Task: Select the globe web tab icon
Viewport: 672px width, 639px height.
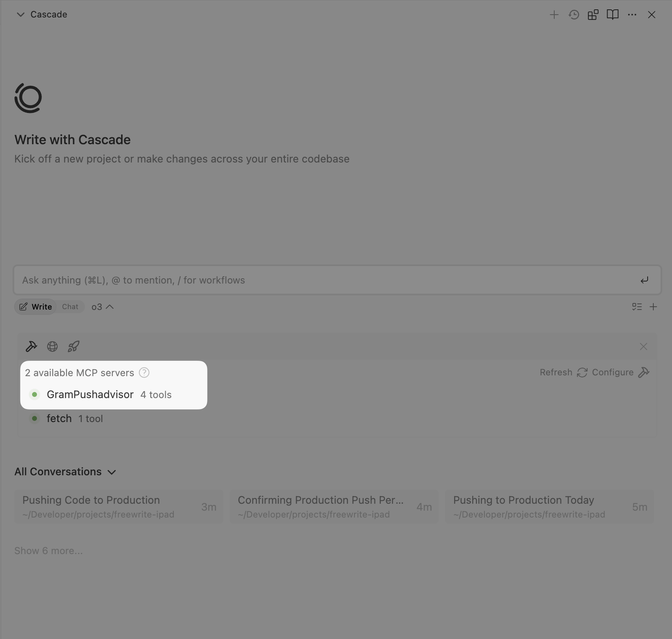Action: [x=52, y=347]
